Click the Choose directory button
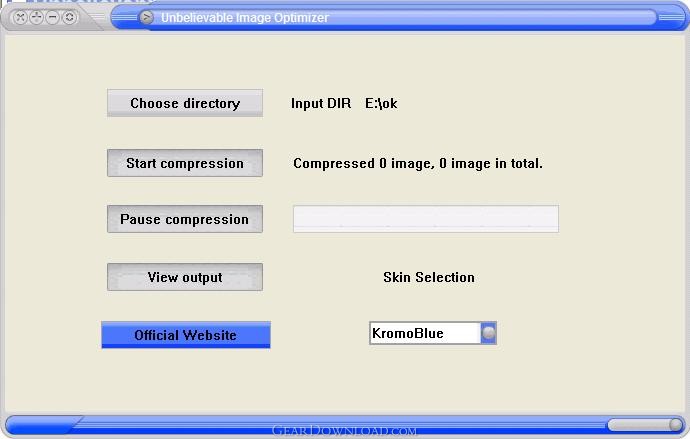 (x=185, y=103)
